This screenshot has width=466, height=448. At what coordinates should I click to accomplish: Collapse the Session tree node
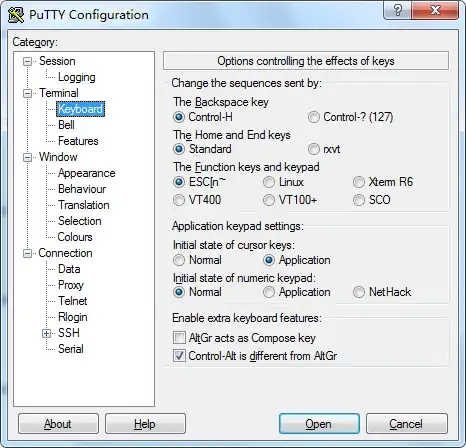(27, 61)
